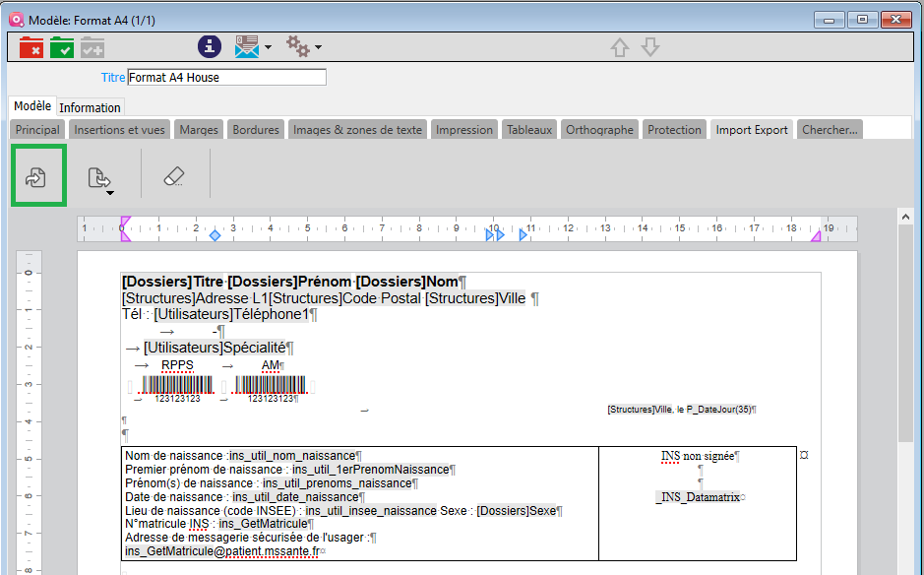Screen dimensions: 924x575
Task: Click the import document icon
Action: click(x=37, y=177)
